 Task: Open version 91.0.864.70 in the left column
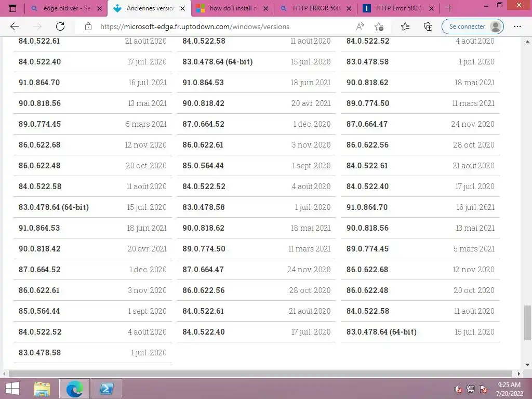(x=92, y=83)
